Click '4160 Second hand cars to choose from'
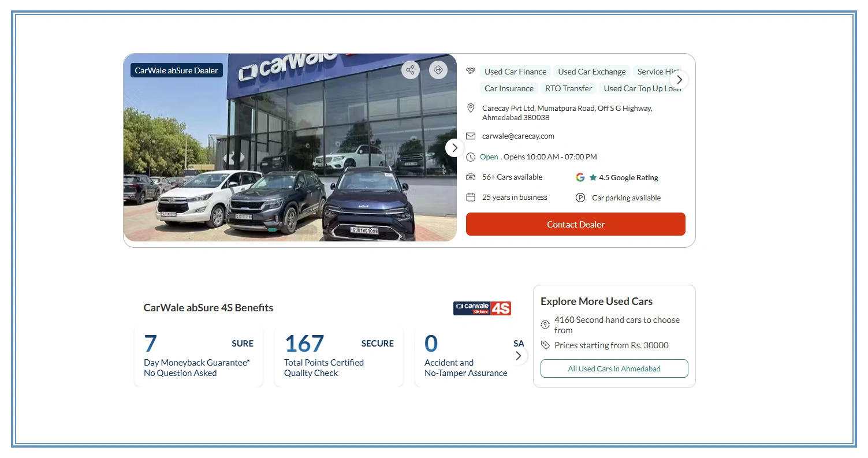This screenshot has height=458, width=868. coord(617,325)
